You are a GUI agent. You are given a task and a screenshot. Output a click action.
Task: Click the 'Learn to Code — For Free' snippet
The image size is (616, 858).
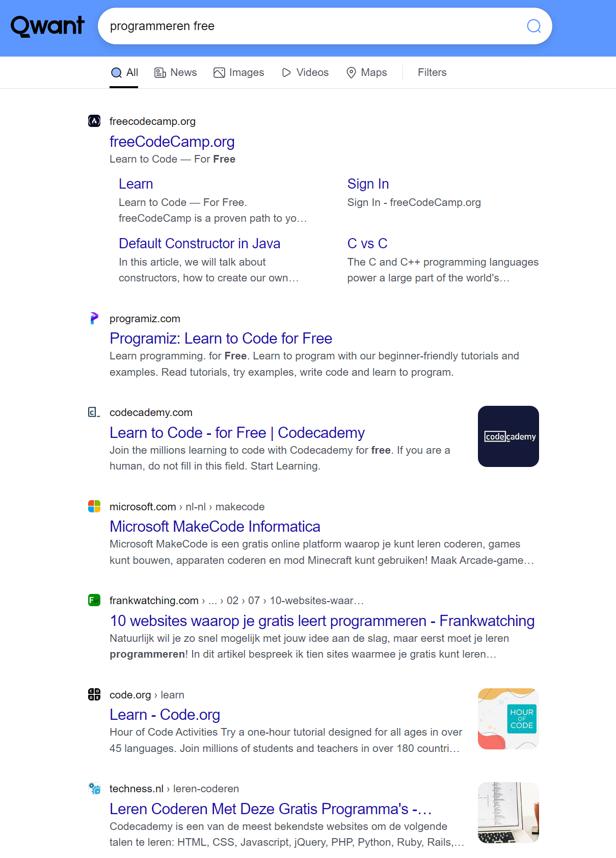point(172,159)
